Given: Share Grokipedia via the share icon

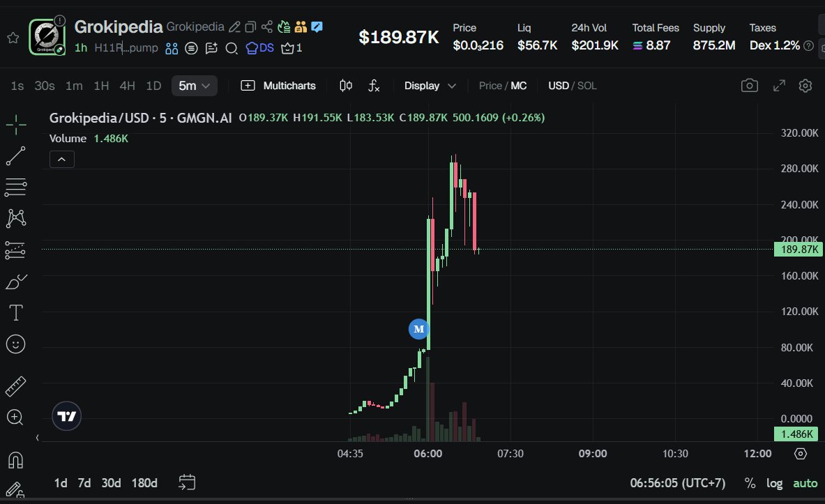Looking at the screenshot, I should pyautogui.click(x=267, y=26).
